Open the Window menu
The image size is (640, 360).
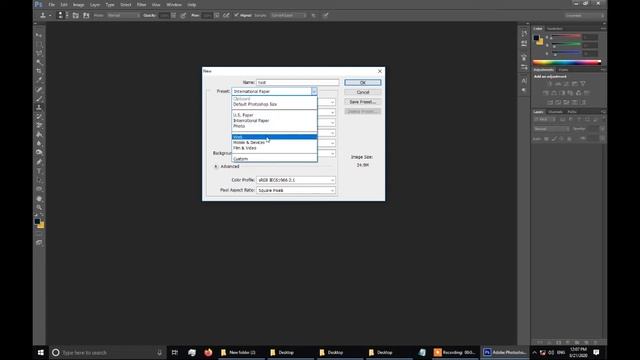(x=174, y=5)
